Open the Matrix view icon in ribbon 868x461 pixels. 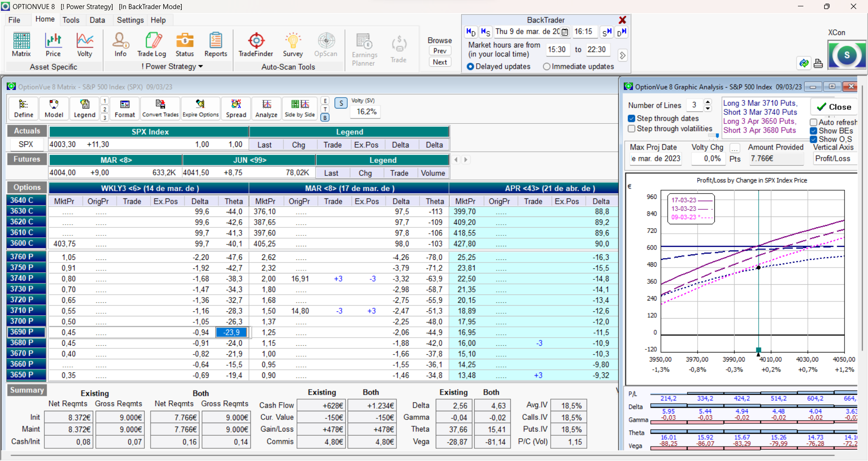pyautogui.click(x=21, y=45)
